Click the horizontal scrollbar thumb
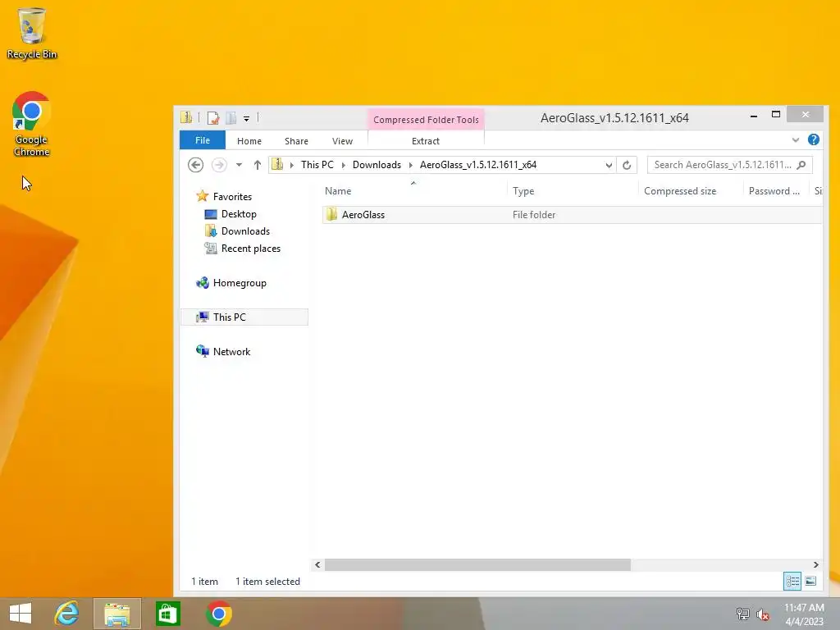This screenshot has height=630, width=840. (477, 564)
